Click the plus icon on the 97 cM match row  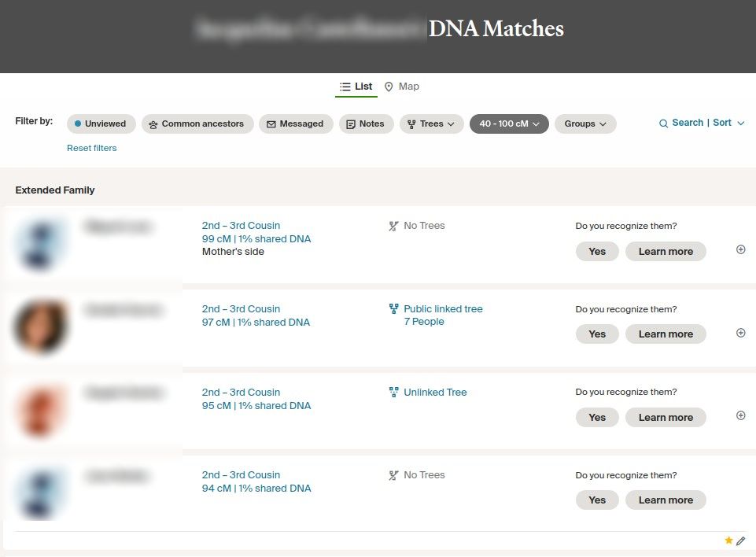[740, 333]
